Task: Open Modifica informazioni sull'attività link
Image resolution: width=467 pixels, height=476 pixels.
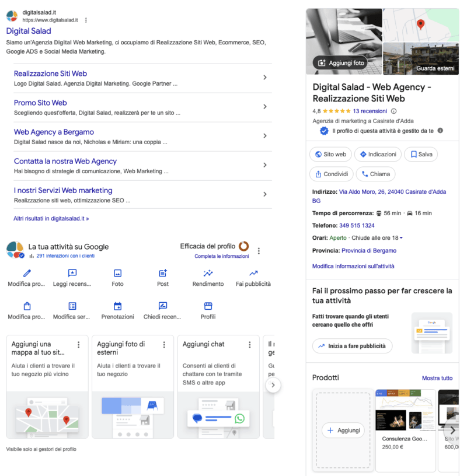Action: pyautogui.click(x=353, y=266)
